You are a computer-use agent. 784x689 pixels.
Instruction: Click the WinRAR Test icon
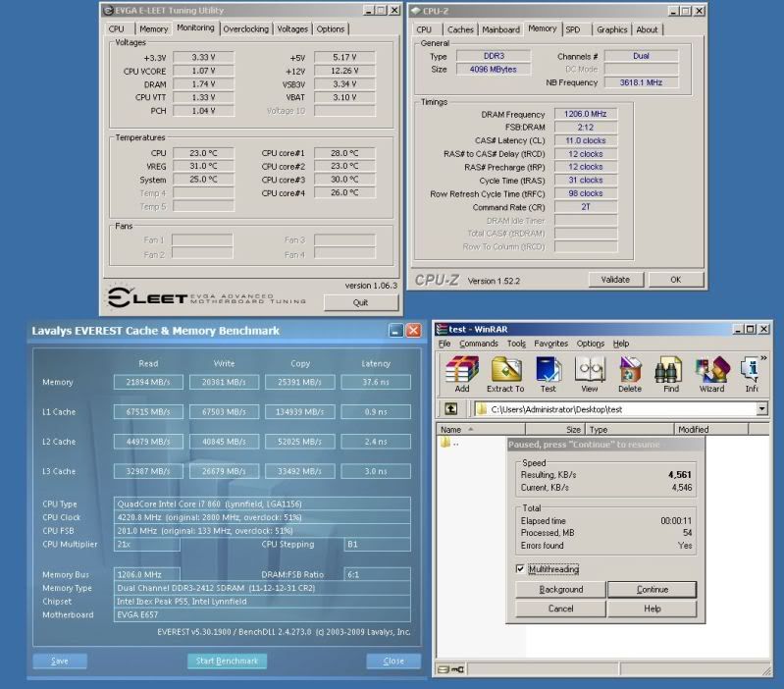[x=548, y=374]
